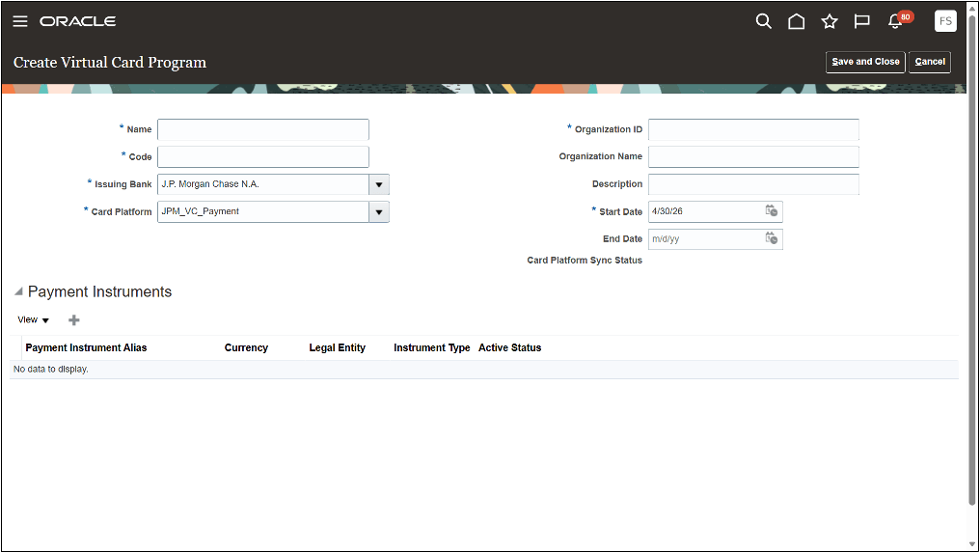Click the Legal Entity column header

(338, 347)
